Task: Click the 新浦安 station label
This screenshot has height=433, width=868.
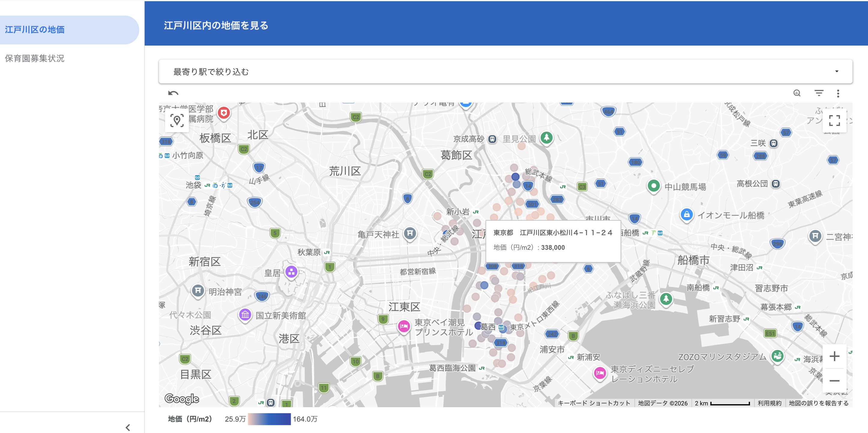Action: [588, 357]
